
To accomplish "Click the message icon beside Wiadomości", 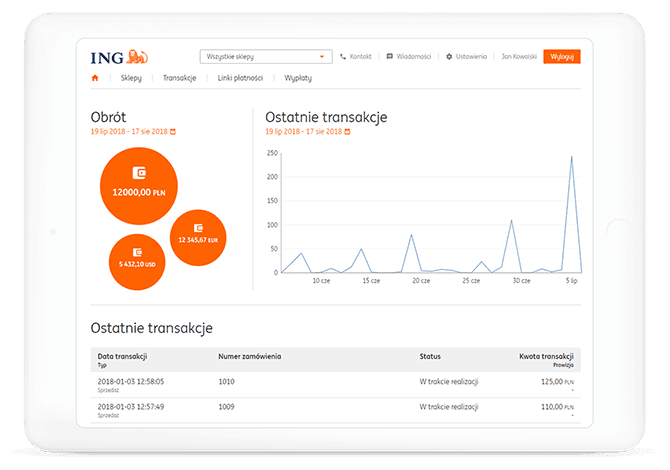I will pos(390,57).
